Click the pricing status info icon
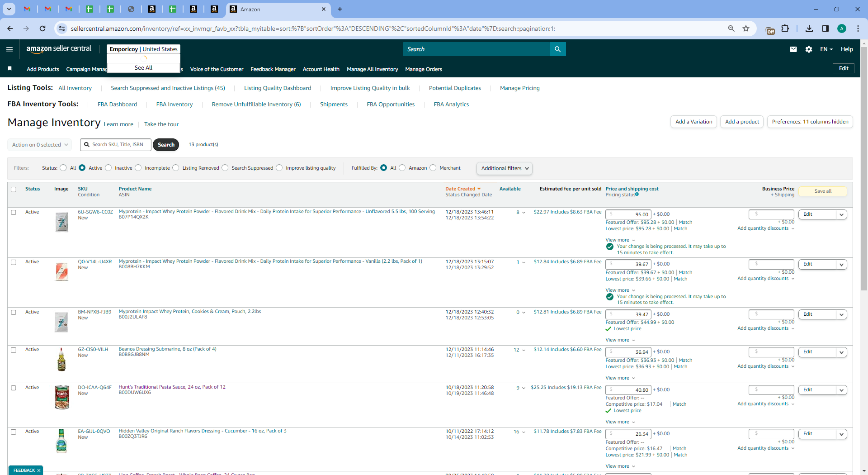The width and height of the screenshot is (868, 475). (637, 195)
